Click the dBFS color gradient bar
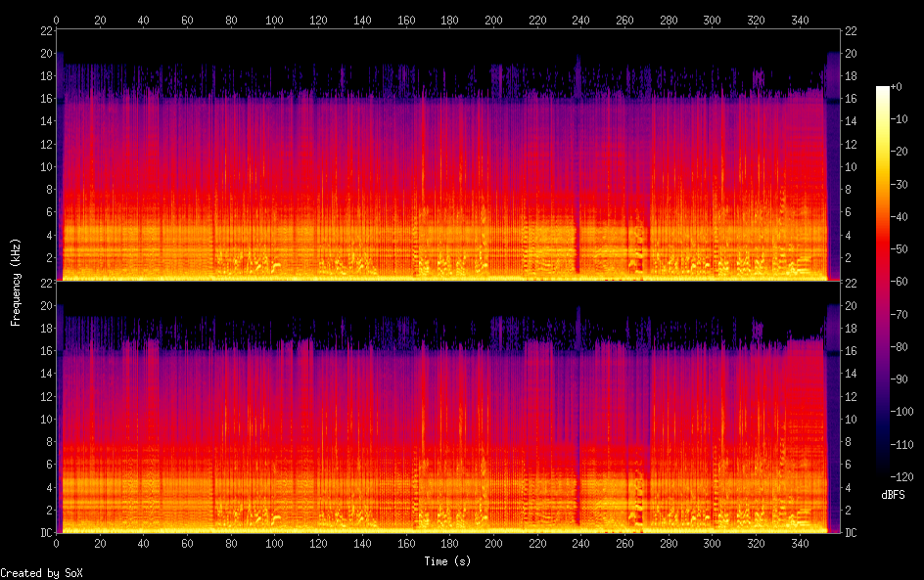Screen dimensions: 924x580 (x=882, y=282)
